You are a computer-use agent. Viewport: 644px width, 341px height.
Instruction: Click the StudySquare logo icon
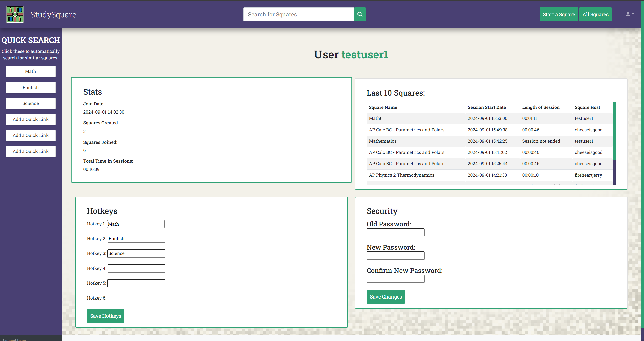(x=15, y=14)
